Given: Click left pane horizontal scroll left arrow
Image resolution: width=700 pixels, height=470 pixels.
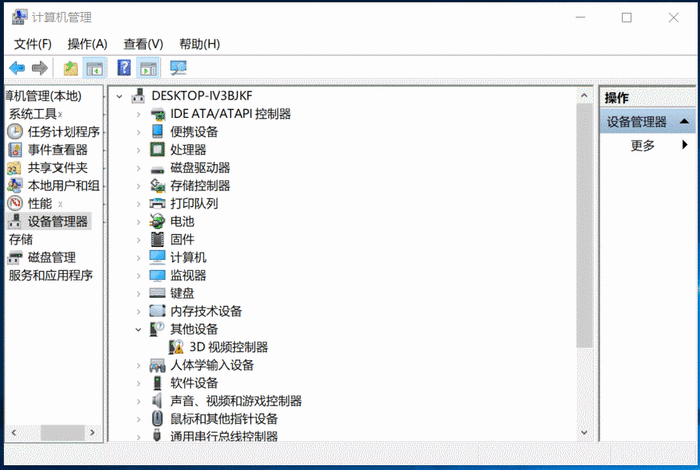Looking at the screenshot, I should pyautogui.click(x=14, y=433).
